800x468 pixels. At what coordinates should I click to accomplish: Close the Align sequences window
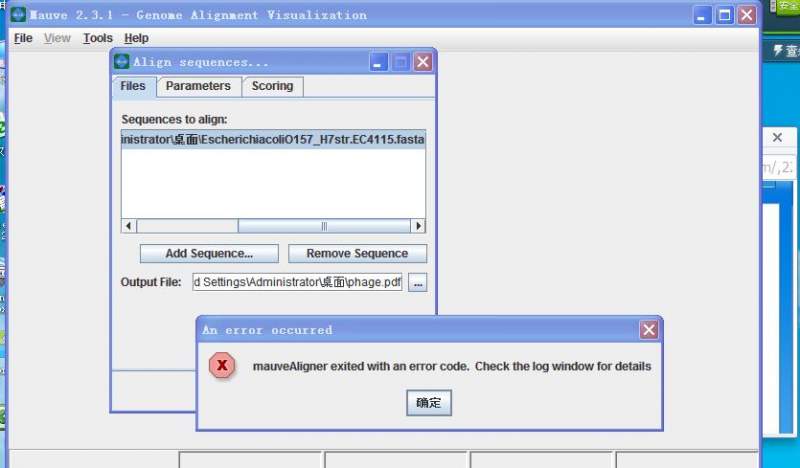tap(423, 62)
